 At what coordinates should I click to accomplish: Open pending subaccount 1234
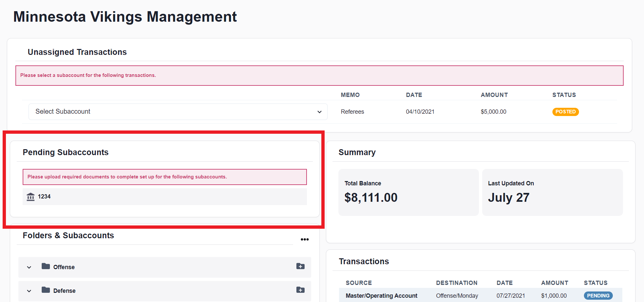click(44, 197)
